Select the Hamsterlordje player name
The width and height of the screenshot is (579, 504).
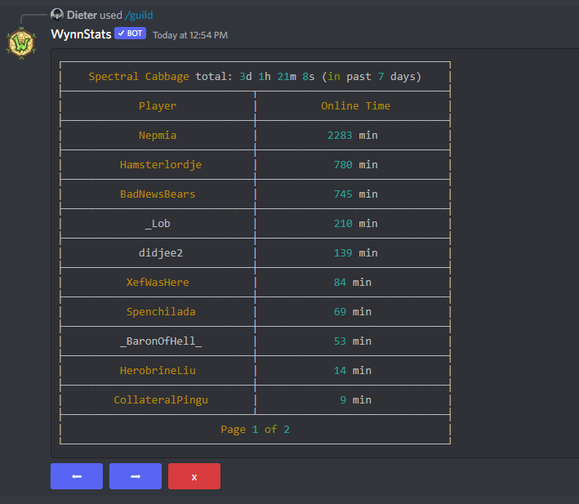[161, 165]
